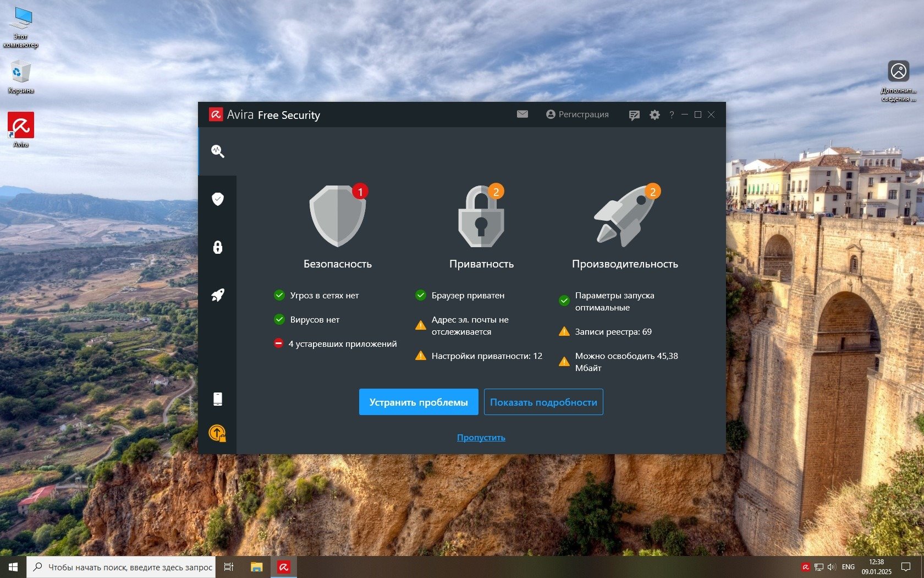The width and height of the screenshot is (924, 578).
Task: Click 'Браузер приватен' status line
Action: [460, 296]
